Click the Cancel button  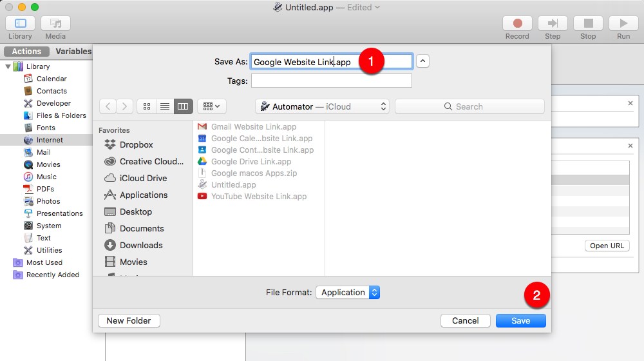(x=466, y=320)
